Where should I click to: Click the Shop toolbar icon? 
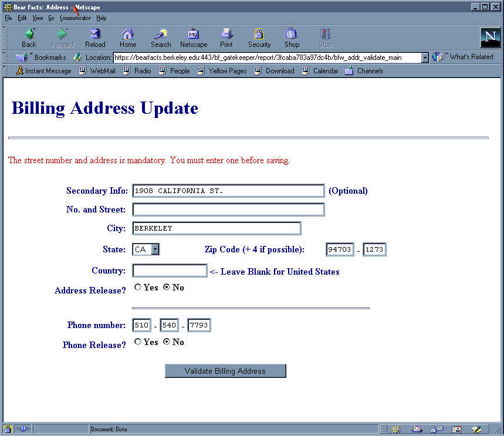292,38
